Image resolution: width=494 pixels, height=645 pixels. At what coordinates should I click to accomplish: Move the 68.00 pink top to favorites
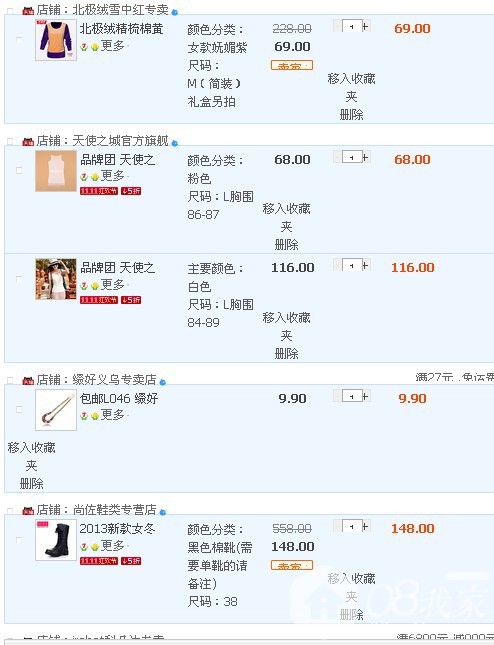tap(286, 218)
